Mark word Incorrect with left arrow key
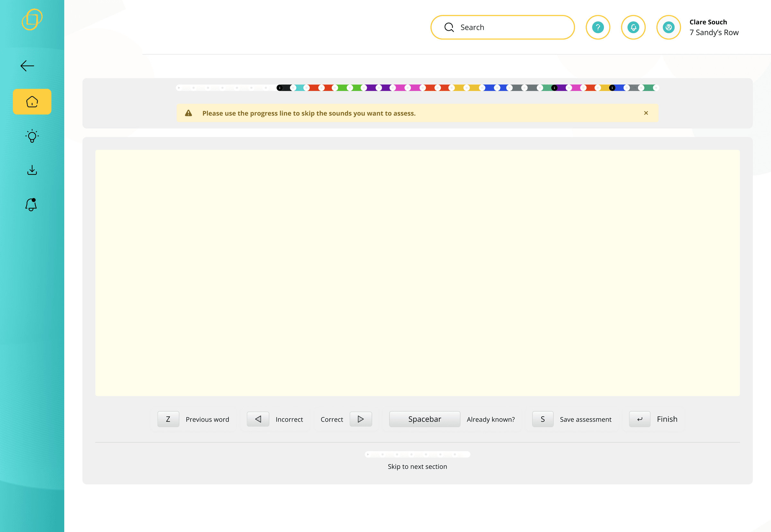The image size is (771, 532). click(258, 419)
